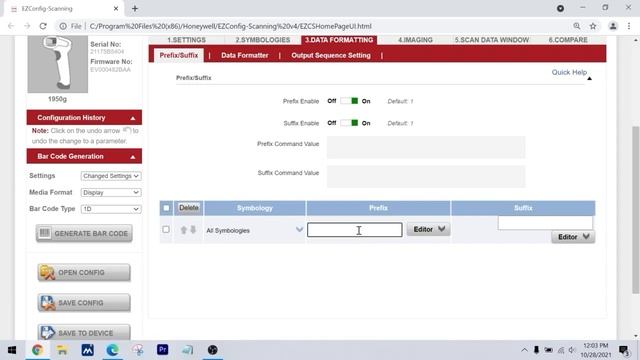
Task: Open the browser profile icon
Action: pyautogui.click(x=613, y=26)
